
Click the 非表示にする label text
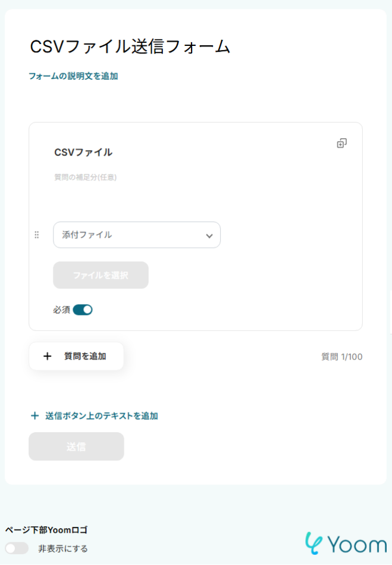point(63,548)
